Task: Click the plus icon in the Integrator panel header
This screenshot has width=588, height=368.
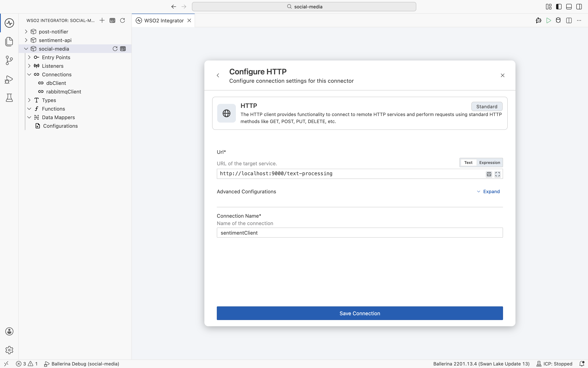Action: tap(102, 20)
